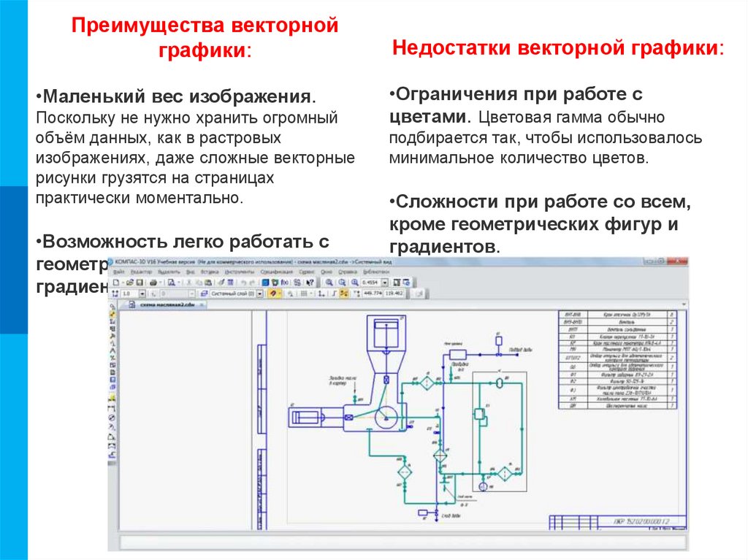Open the Редактор menu
Viewport: 748px width, 560px height.
tap(141, 272)
